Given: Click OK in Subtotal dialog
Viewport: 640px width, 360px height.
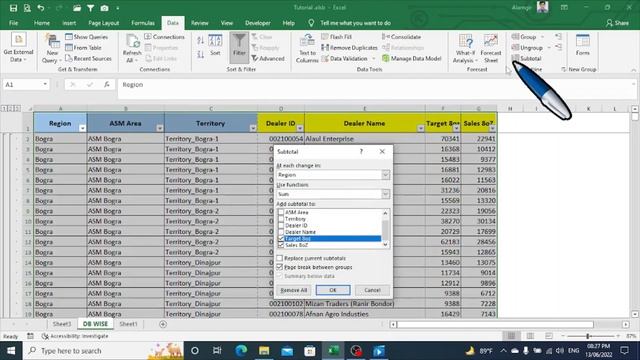Looking at the screenshot, I should [x=333, y=290].
